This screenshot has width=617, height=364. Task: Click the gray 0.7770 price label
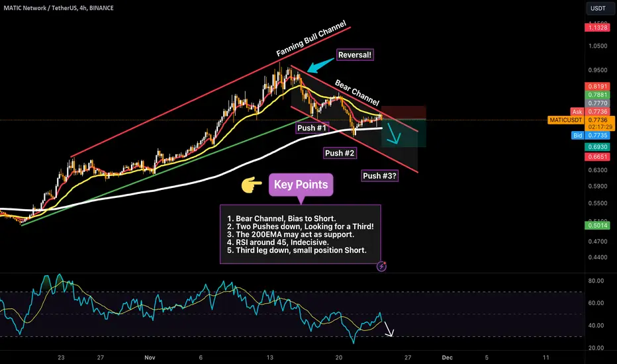[x=597, y=103]
